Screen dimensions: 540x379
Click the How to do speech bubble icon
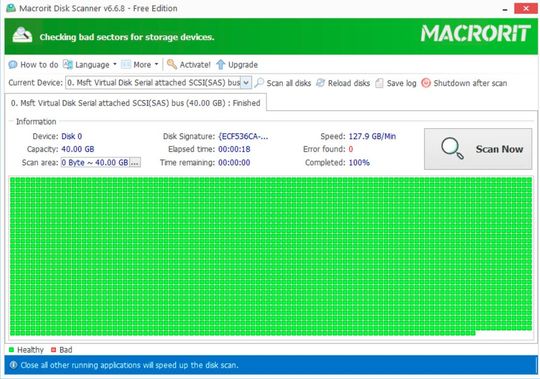pos(13,65)
